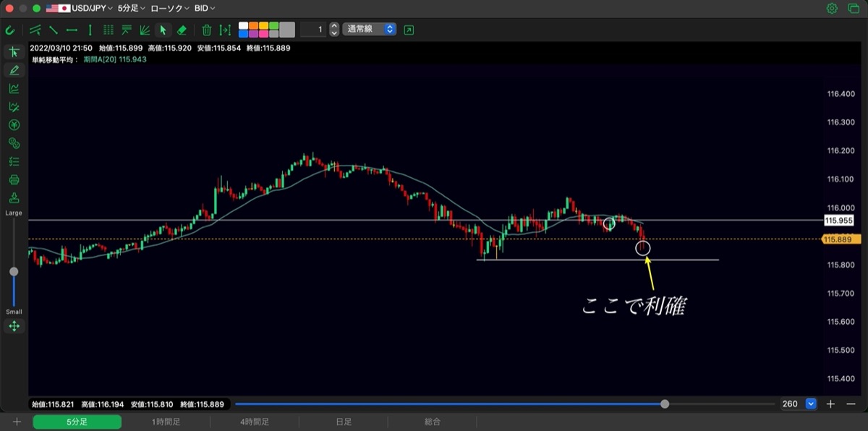Open the checklist icon in sidebar

pos(14,161)
